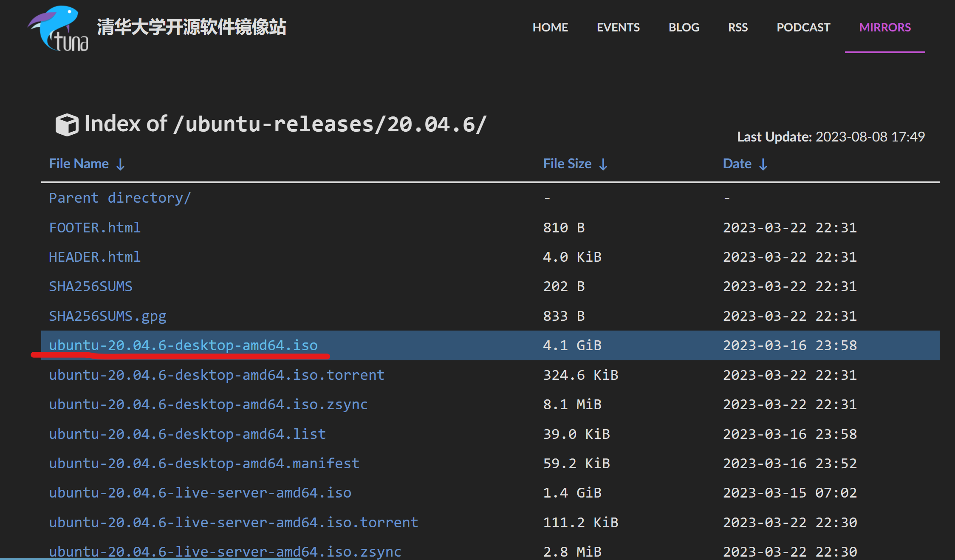This screenshot has height=560, width=955.
Task: Sort listing by Date header
Action: tap(737, 164)
